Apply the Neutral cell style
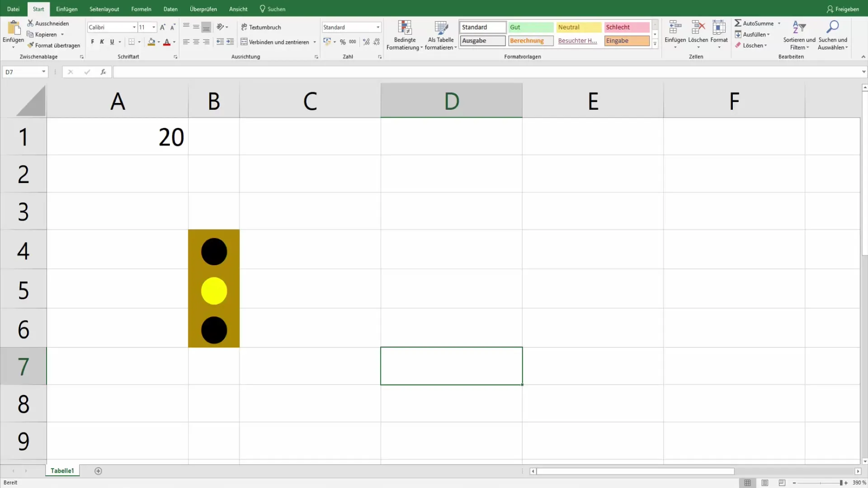The image size is (868, 488). pos(579,27)
